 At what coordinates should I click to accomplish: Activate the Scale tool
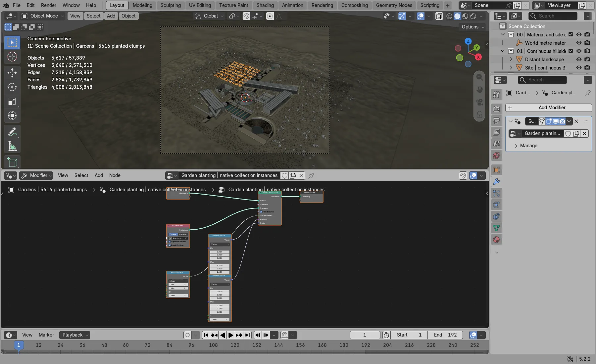[x=12, y=101]
